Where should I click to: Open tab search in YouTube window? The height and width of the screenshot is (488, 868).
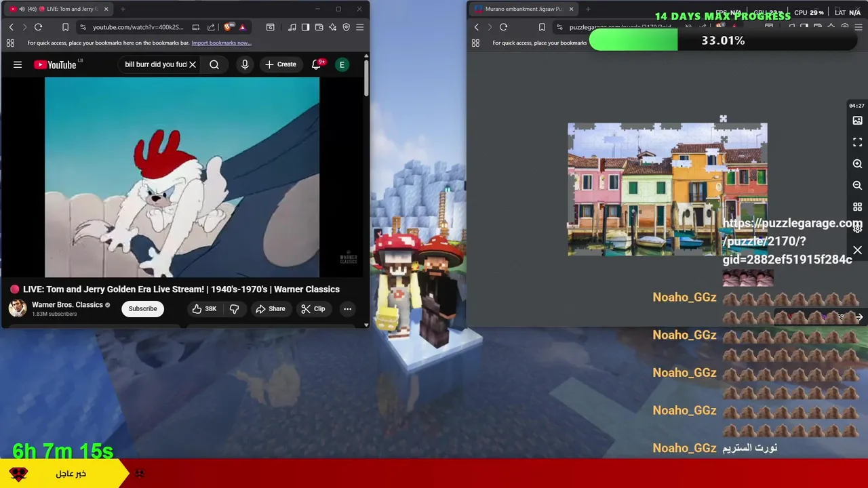click(270, 27)
